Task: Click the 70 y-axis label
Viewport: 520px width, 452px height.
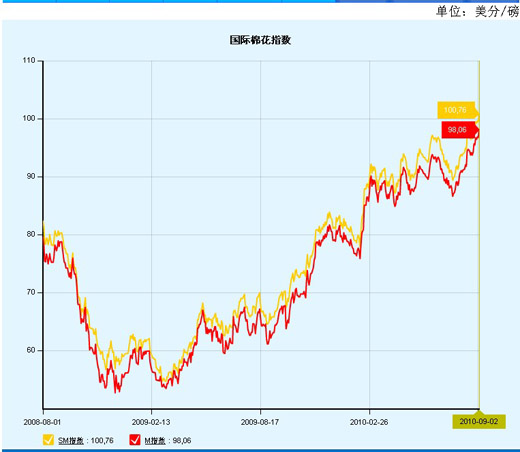Action: [31, 292]
